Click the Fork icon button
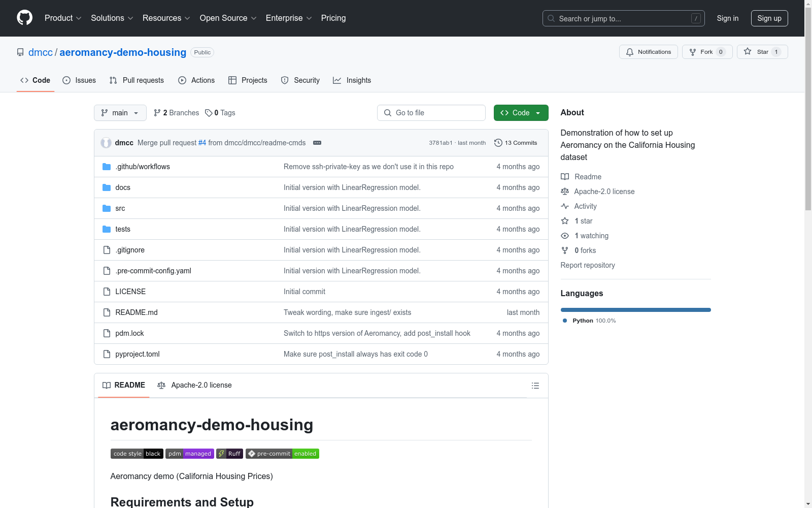The width and height of the screenshot is (812, 508). 707,52
